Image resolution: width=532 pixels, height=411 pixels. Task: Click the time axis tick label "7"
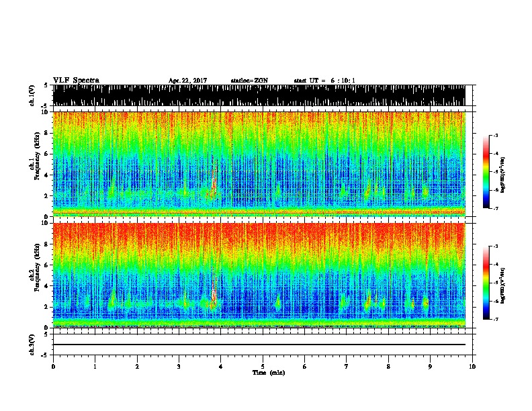(347, 367)
